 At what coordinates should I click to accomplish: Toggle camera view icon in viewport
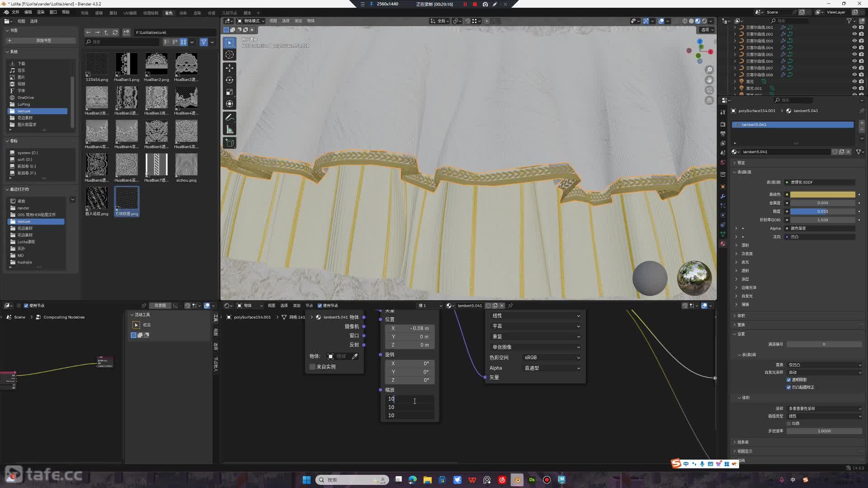click(709, 90)
